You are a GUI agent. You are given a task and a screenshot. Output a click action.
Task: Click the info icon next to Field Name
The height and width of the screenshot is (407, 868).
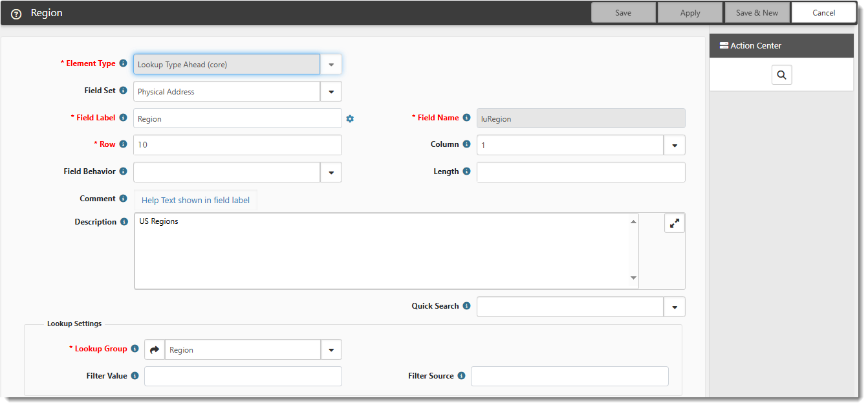pyautogui.click(x=466, y=118)
